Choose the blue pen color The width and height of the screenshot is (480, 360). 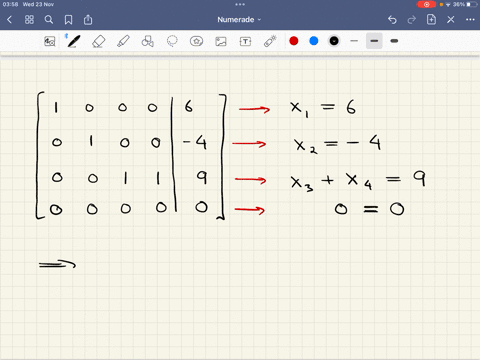(x=314, y=41)
